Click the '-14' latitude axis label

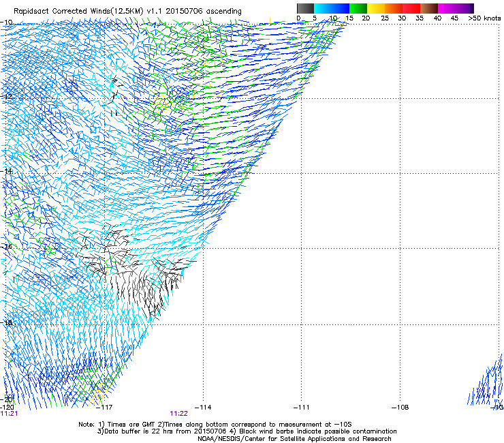click(7, 171)
